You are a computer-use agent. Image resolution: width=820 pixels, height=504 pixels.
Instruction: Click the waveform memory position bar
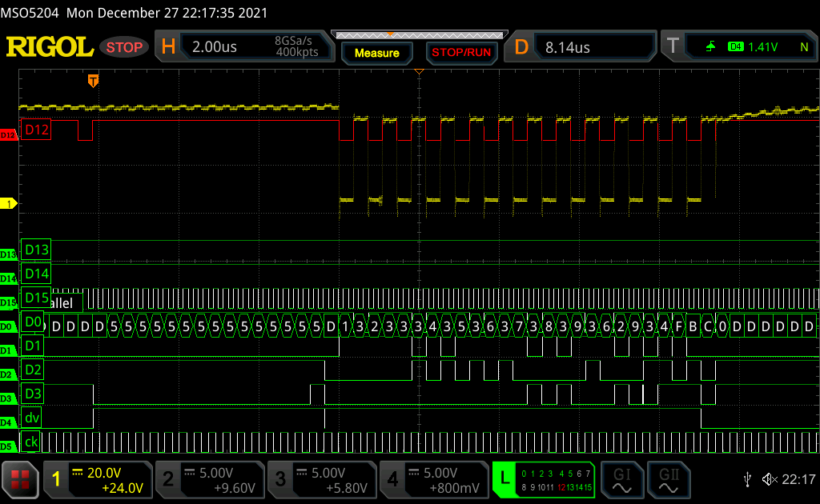click(420, 35)
